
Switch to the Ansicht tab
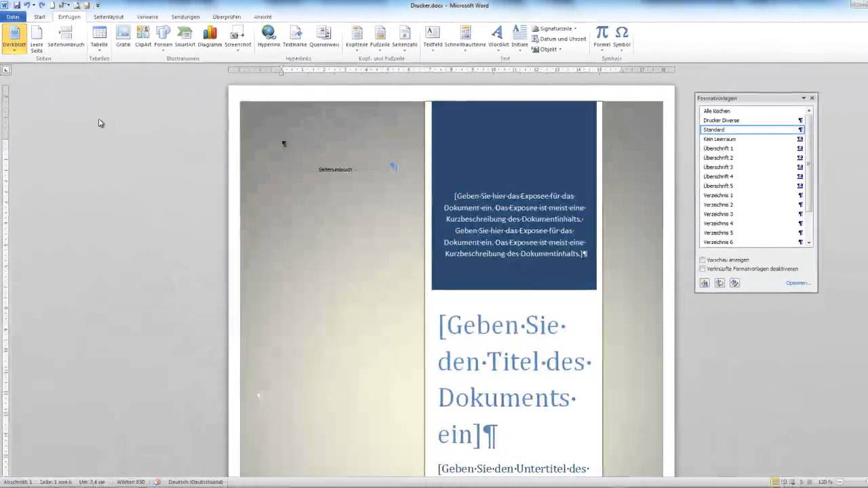click(262, 17)
